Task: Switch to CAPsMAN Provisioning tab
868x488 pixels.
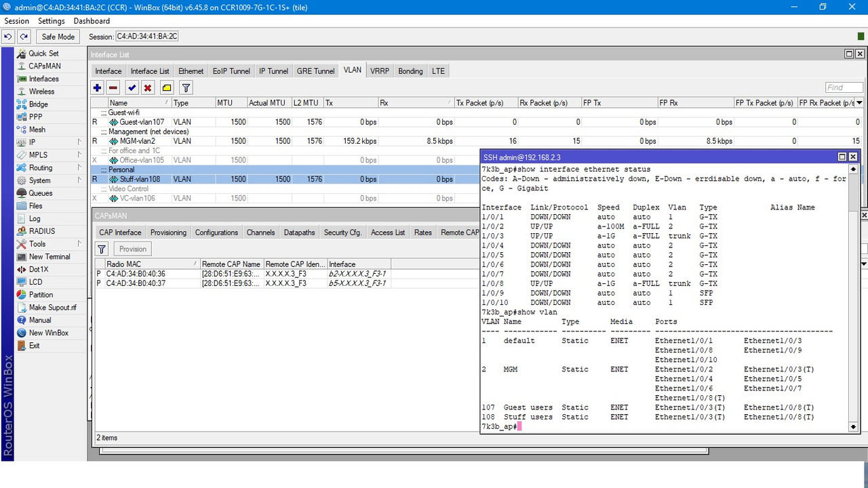Action: [168, 232]
